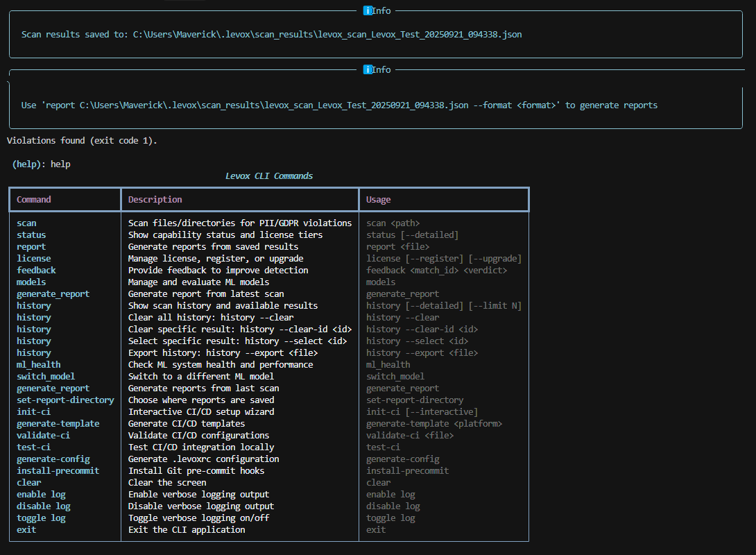Viewport: 756px width, 555px height.
Task: Click description 'Provide feedback to improve detection'
Action: pos(218,270)
